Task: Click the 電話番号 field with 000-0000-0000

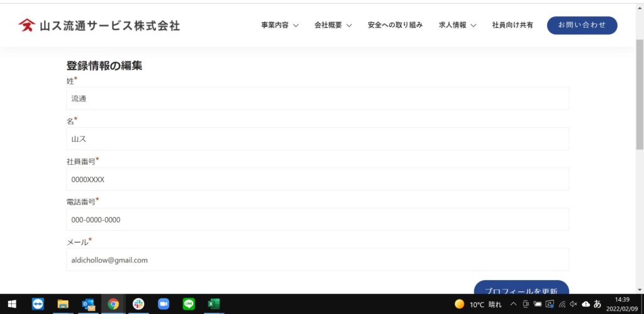Action: tap(318, 220)
